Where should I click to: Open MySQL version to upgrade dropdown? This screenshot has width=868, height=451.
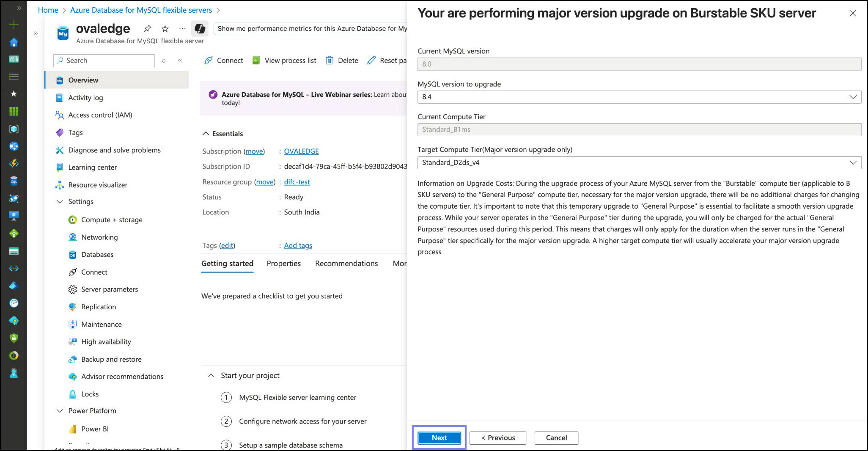click(639, 97)
